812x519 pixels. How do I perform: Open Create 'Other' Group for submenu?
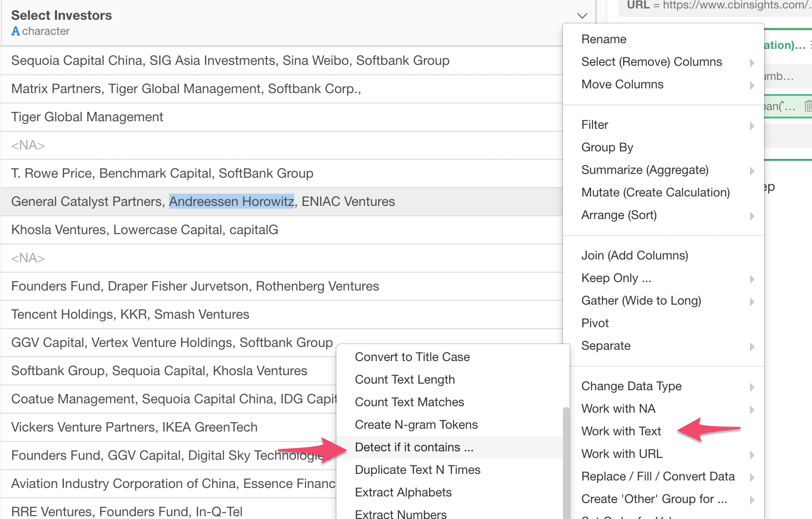tap(664, 499)
